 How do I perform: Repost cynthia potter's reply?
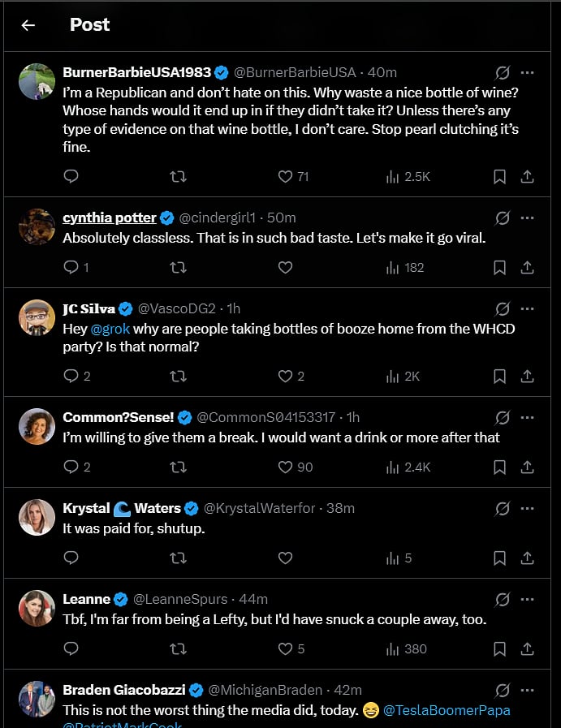coord(178,267)
